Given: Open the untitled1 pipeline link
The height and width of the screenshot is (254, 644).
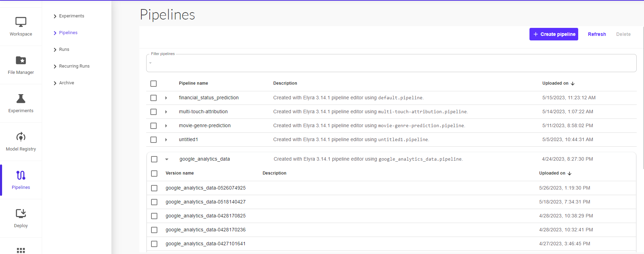Looking at the screenshot, I should (x=188, y=139).
